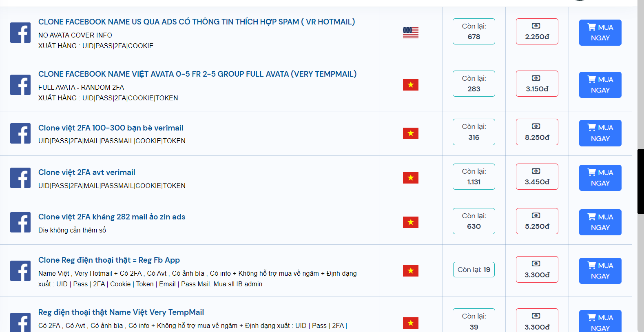Click the money icon above 3.450đ
This screenshot has height=332, width=644.
pos(536,171)
